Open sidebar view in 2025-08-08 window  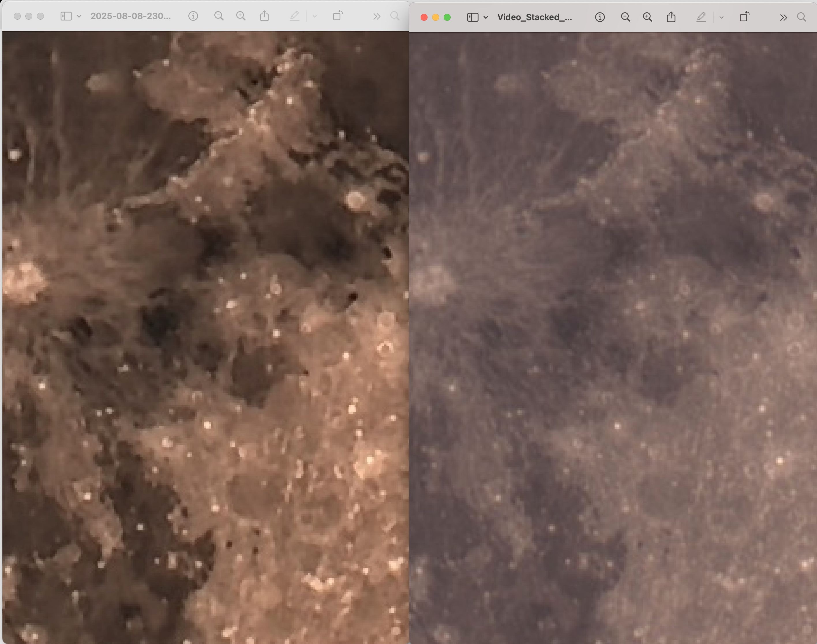66,16
